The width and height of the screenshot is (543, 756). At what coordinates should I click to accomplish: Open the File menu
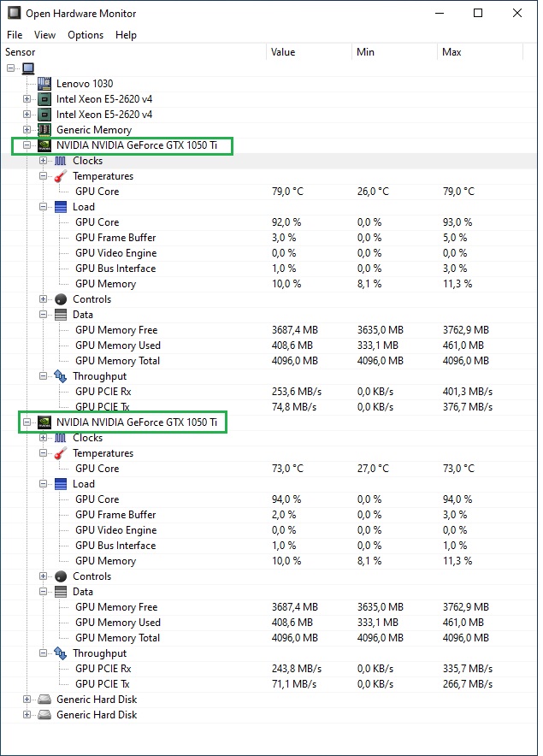pos(15,35)
